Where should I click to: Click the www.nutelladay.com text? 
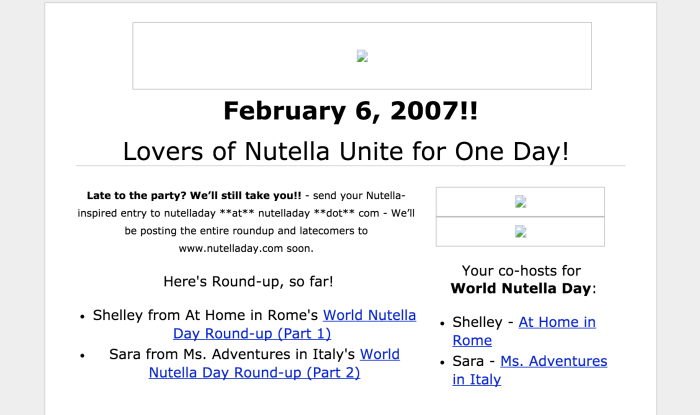[246, 247]
